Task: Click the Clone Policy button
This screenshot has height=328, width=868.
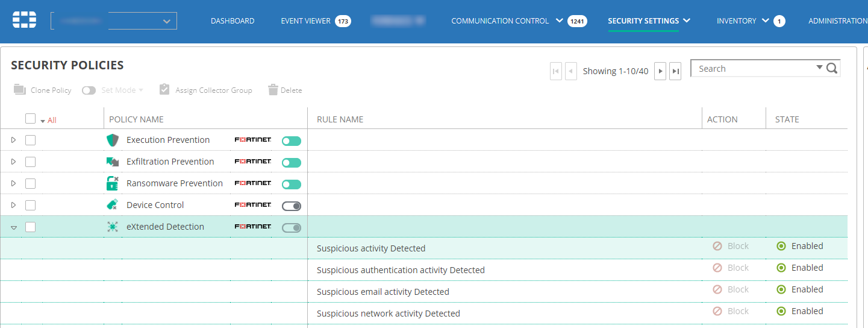Action: click(43, 90)
